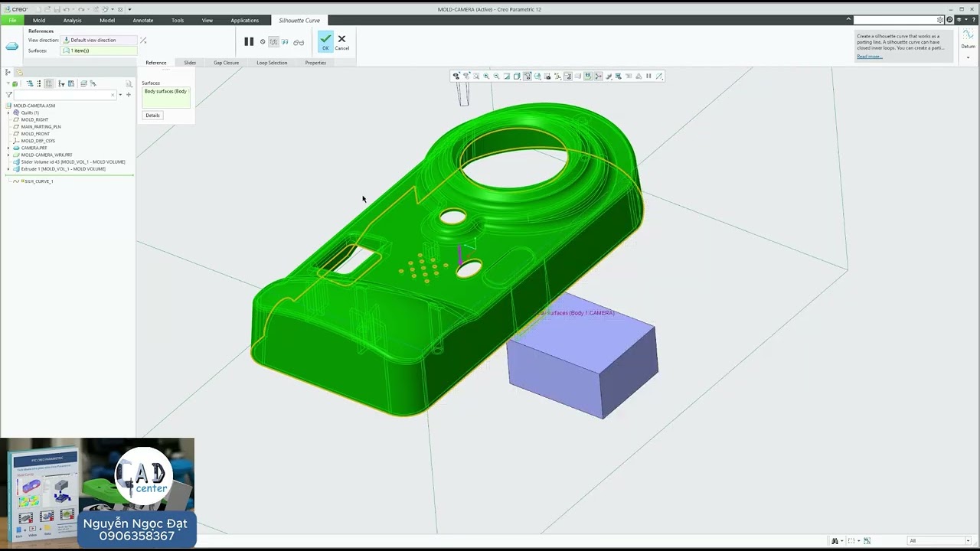Select MOLD-CAMERA.ASM in the model tree
The image size is (980, 551).
tap(34, 106)
